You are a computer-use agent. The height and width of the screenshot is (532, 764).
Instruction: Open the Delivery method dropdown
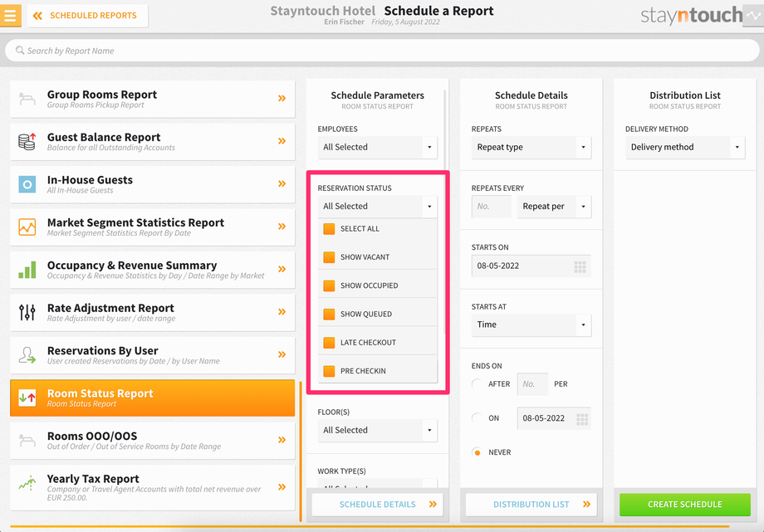685,147
